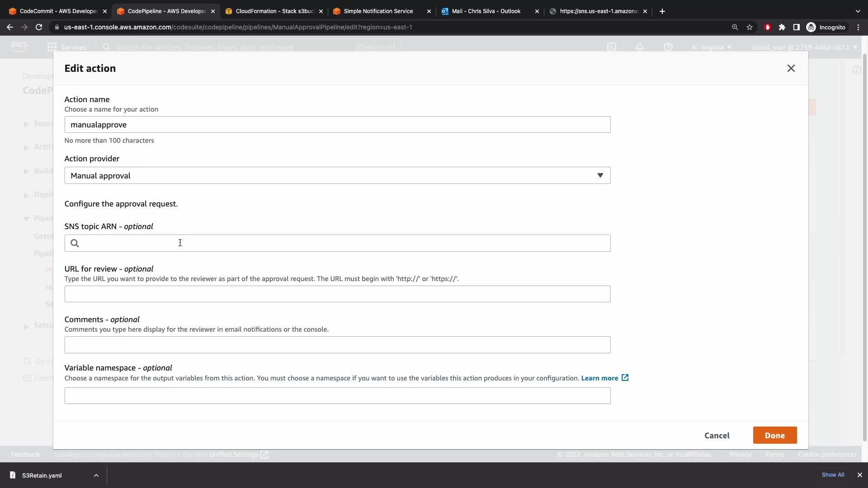Focus the Comments text field
Viewport: 868px width, 488px height.
[x=337, y=345]
